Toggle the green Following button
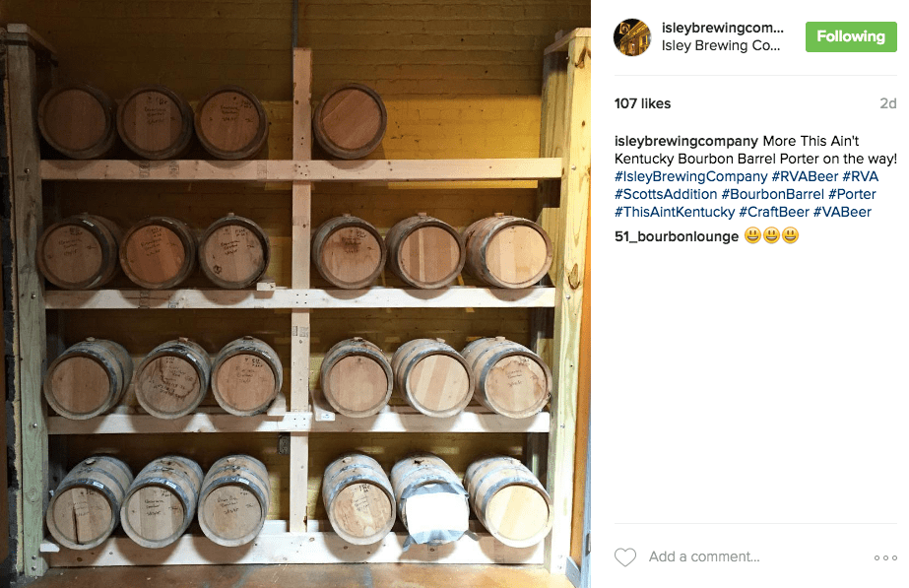Screen dimensions: 909x588 coord(851,36)
